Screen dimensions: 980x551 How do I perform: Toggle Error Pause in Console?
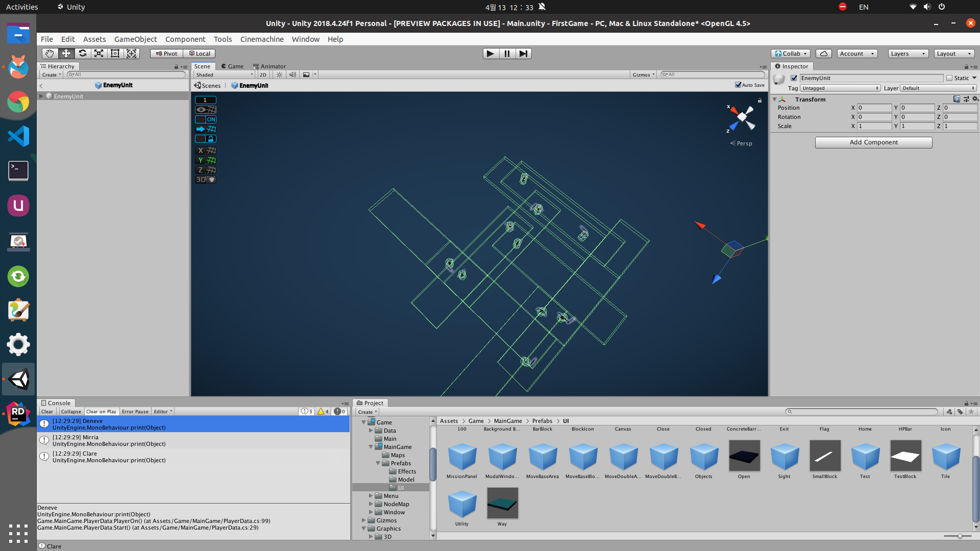[135, 412]
